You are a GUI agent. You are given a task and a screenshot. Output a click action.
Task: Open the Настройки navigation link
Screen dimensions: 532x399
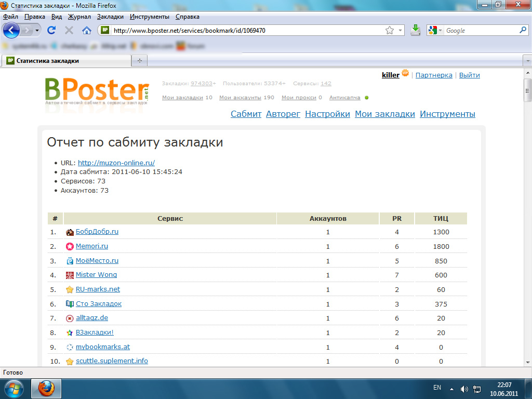coord(327,114)
